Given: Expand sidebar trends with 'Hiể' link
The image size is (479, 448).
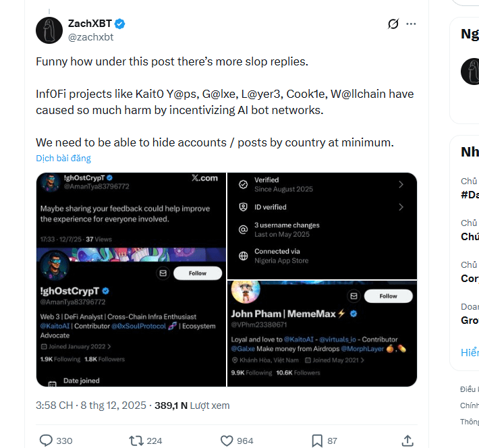Looking at the screenshot, I should point(470,353).
